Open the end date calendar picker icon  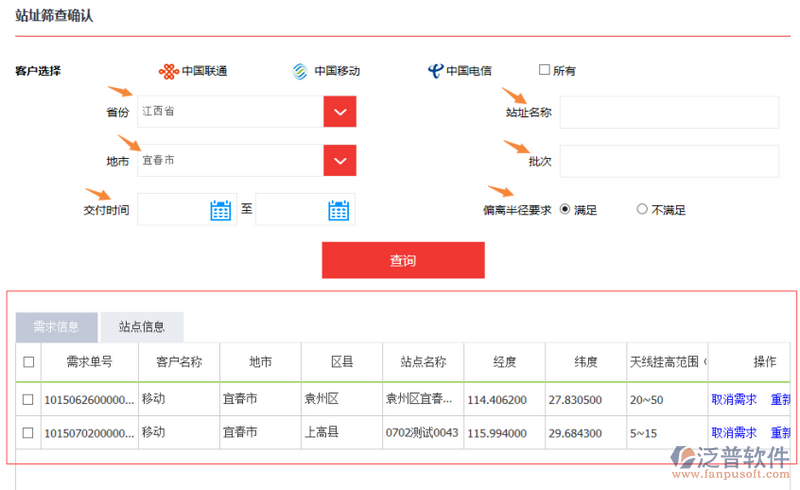(339, 210)
